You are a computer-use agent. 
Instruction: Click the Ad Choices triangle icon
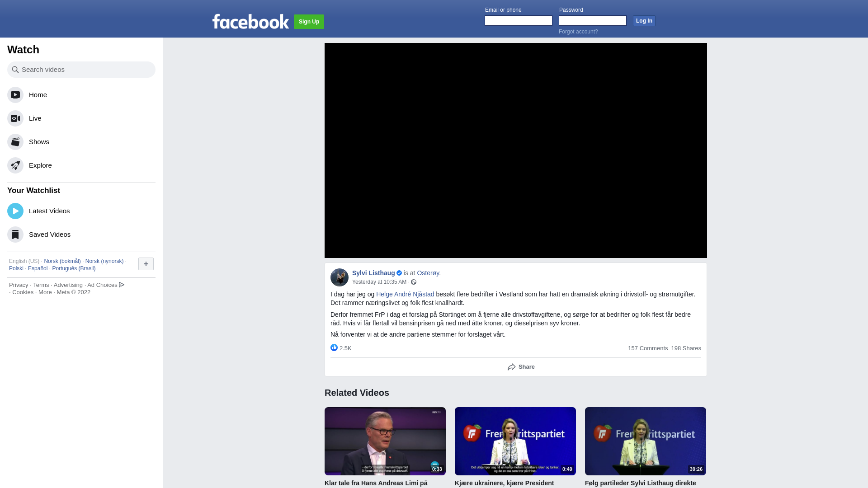click(122, 285)
